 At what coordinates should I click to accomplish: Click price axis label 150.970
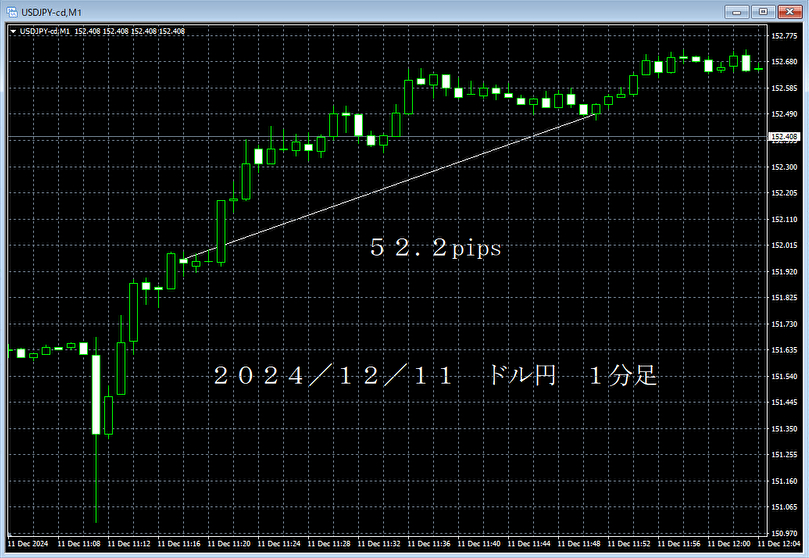(784, 533)
